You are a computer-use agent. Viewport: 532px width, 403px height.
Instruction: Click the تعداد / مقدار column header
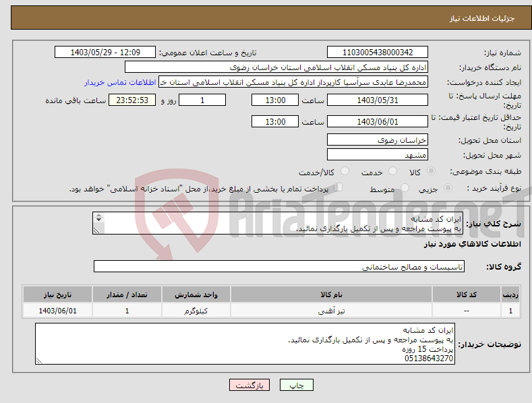127,294
